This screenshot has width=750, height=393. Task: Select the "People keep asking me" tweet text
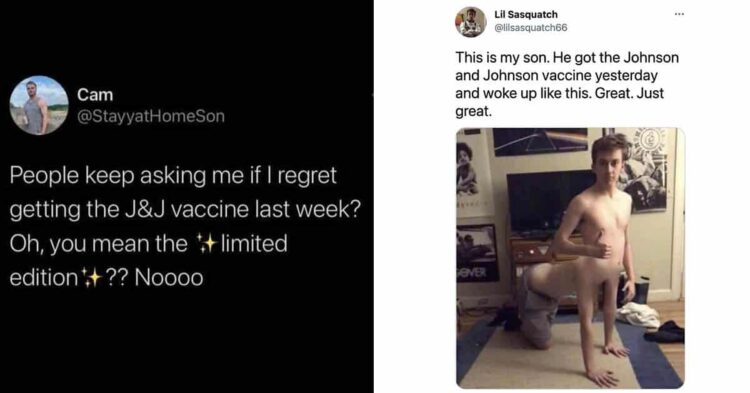point(184,227)
